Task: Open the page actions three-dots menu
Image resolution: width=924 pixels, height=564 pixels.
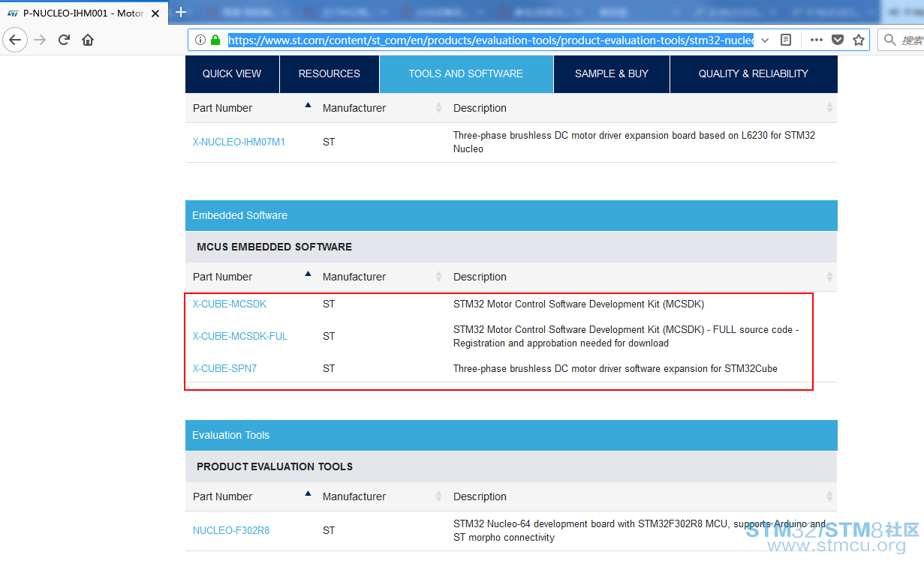Action: (817, 40)
